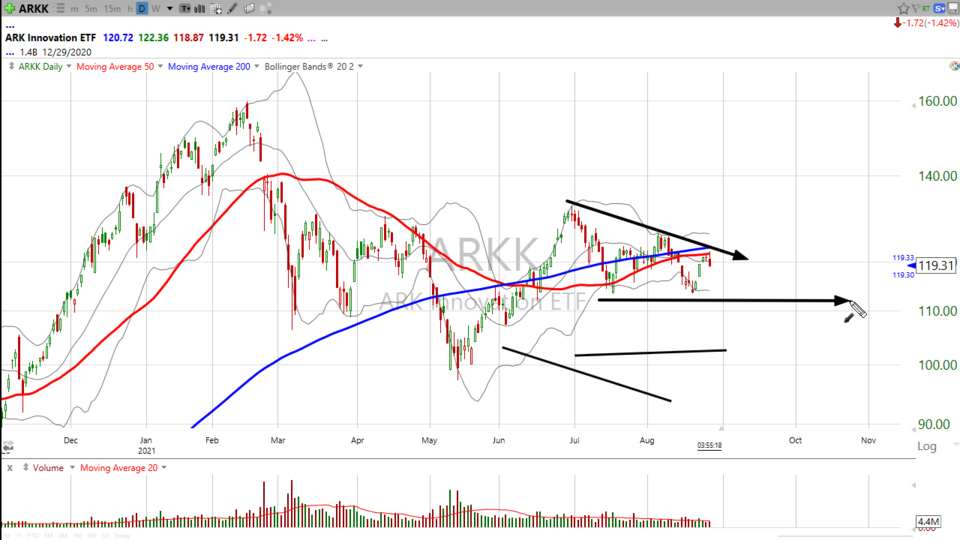Click the ARK Innovation ETF name
960x540 pixels.
[51, 37]
